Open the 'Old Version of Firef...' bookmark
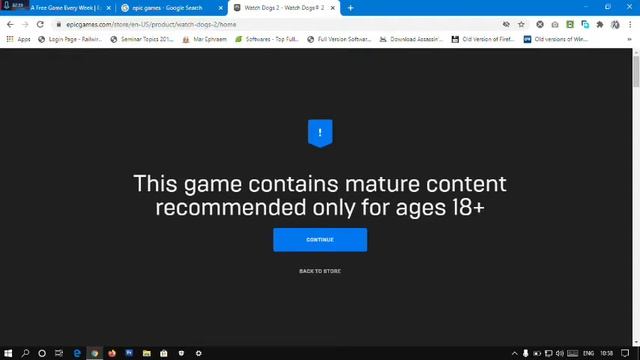This screenshot has height=360, width=640. (483, 39)
